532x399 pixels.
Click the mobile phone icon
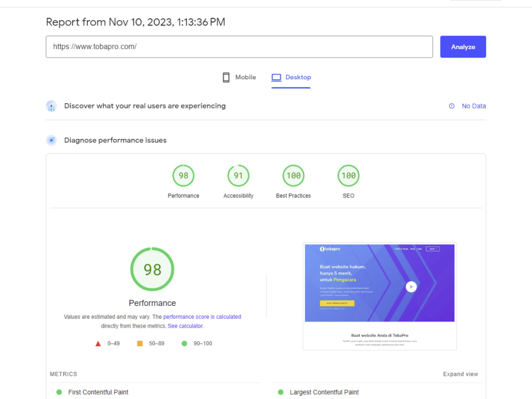(x=226, y=77)
